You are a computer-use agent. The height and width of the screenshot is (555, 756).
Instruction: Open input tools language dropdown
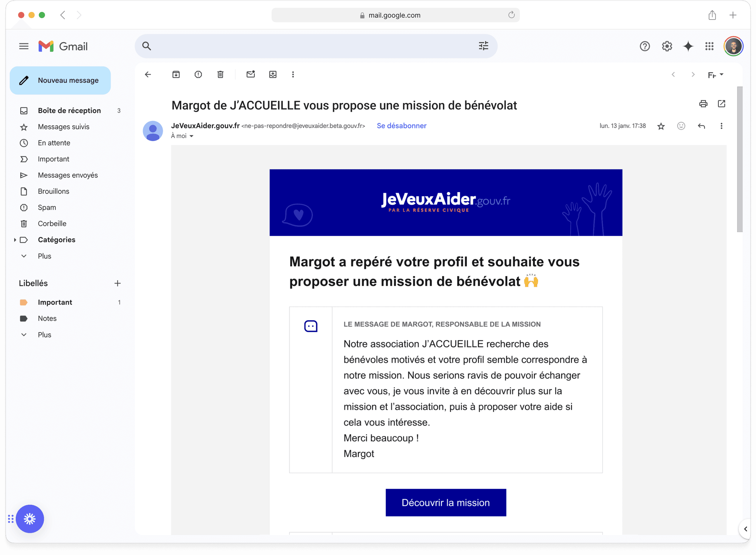(x=715, y=75)
